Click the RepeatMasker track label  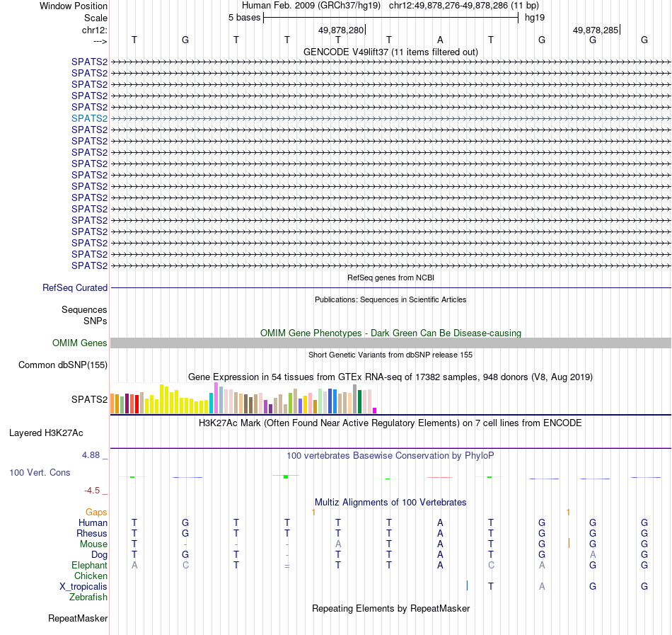[x=78, y=618]
